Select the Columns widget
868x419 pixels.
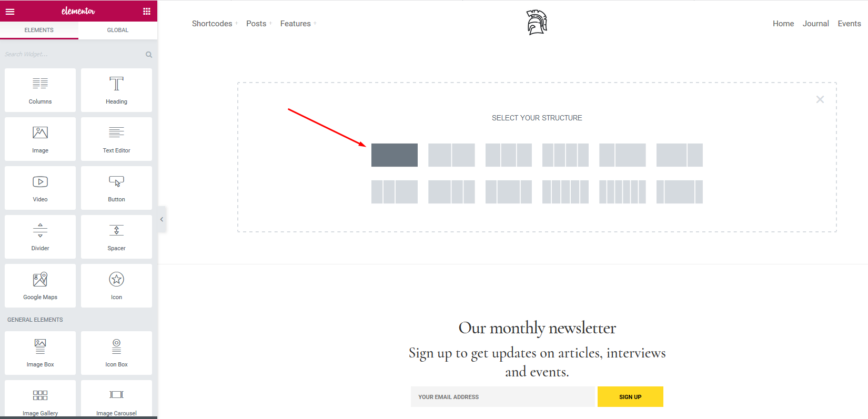40,90
